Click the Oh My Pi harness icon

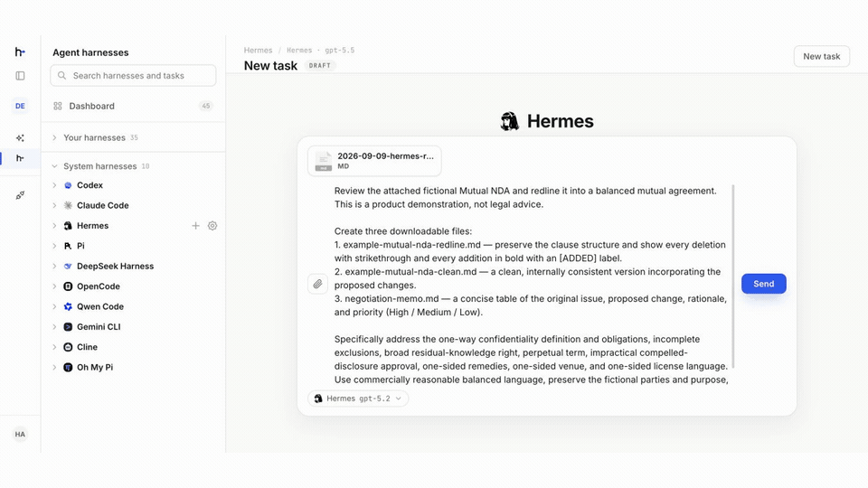[68, 368]
